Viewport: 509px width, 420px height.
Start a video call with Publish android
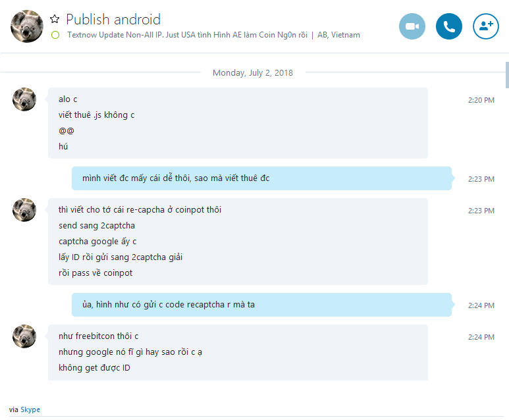412,26
